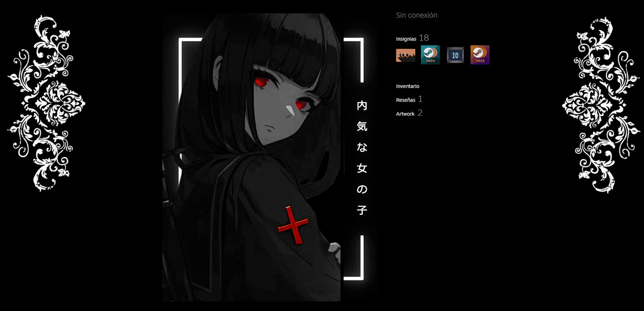The width and height of the screenshot is (644, 311).
Task: Click the 'Sin conexión' status text
Action: coord(416,15)
